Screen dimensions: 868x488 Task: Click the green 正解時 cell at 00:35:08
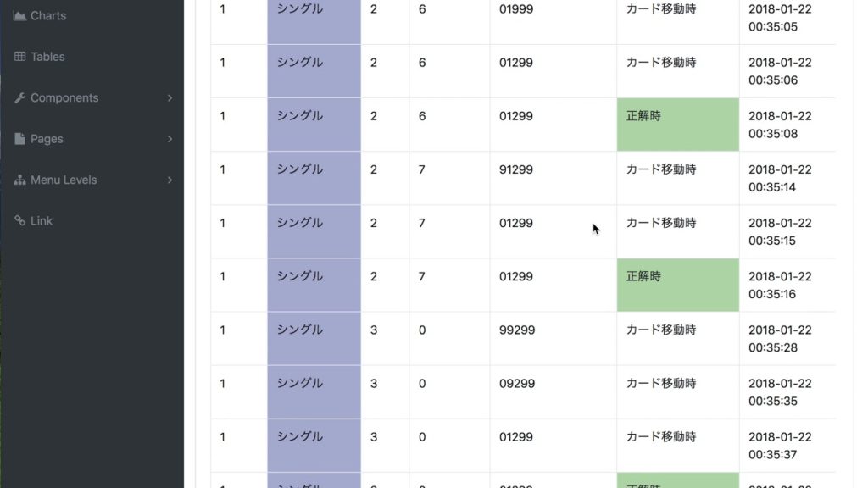(x=677, y=125)
